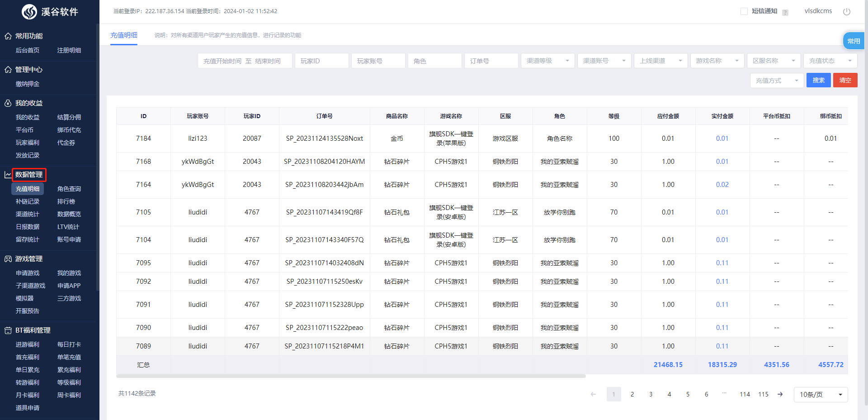
Task: Click the power logout icon
Action: pos(847,12)
